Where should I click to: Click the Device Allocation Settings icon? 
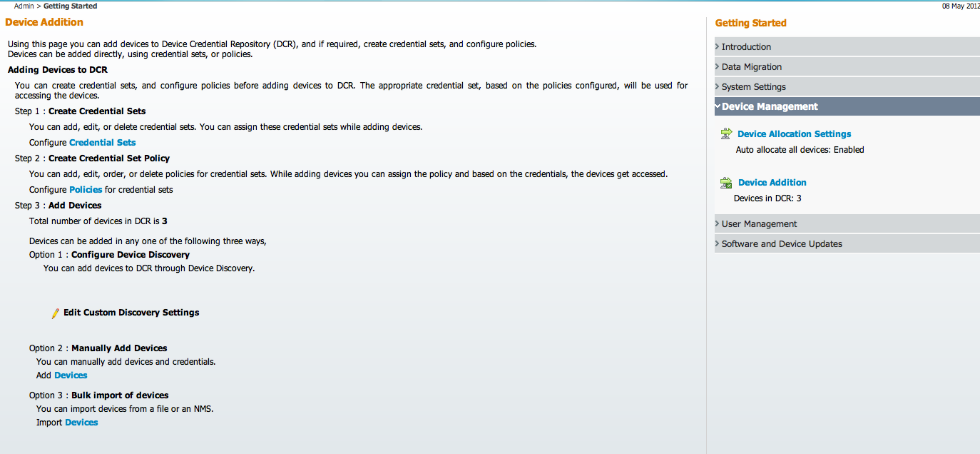point(726,133)
